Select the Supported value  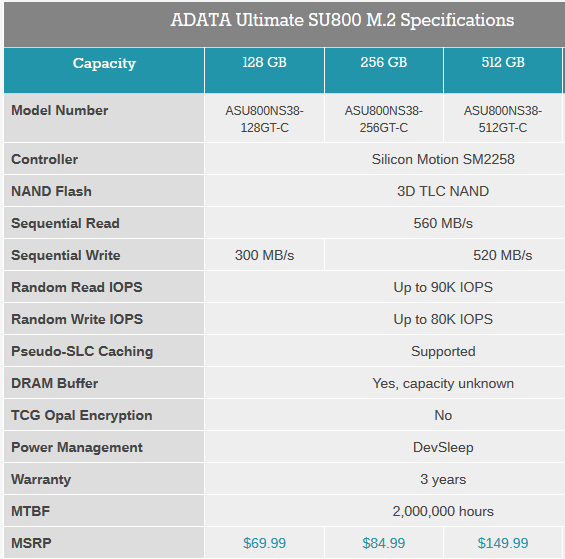(x=443, y=351)
